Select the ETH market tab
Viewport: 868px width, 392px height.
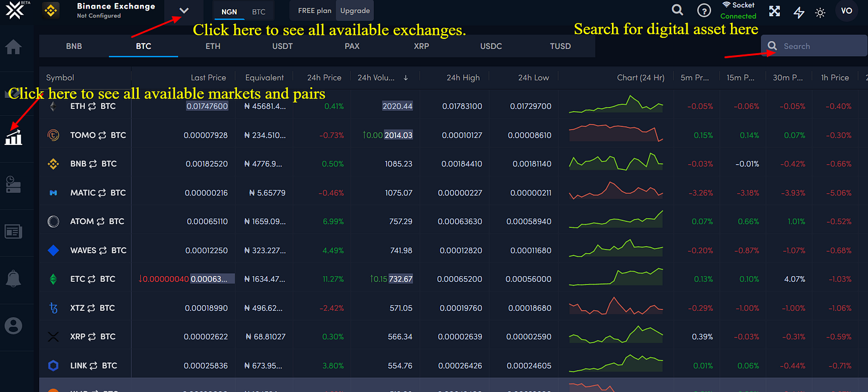pyautogui.click(x=213, y=46)
